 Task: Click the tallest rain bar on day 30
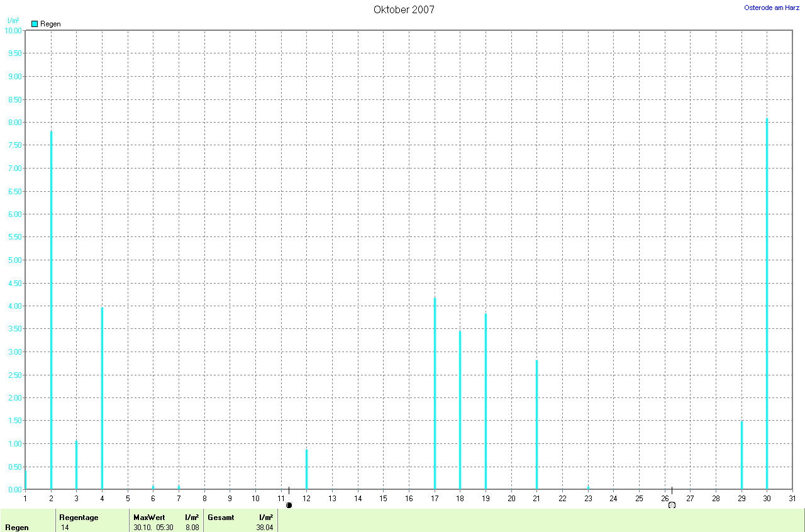[x=767, y=302]
